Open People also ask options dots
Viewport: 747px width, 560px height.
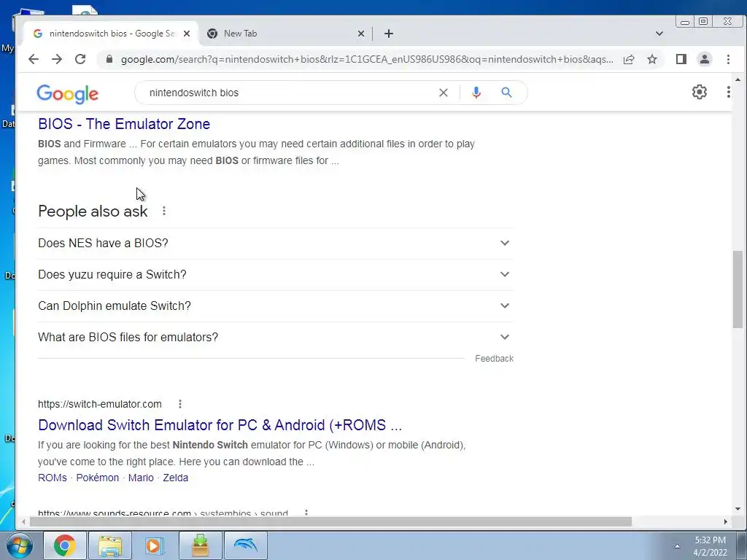[x=164, y=211]
